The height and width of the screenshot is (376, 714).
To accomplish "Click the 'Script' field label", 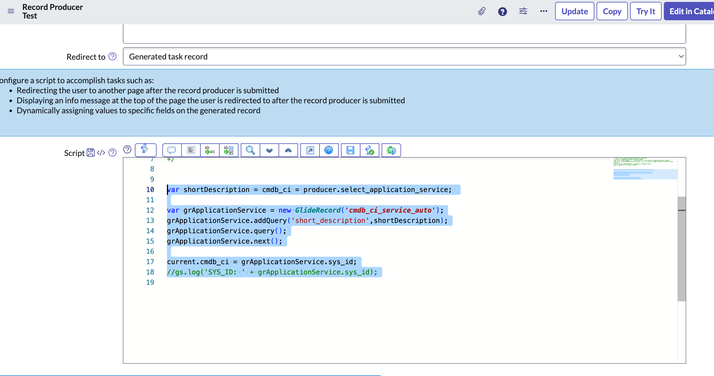I will (x=74, y=153).
